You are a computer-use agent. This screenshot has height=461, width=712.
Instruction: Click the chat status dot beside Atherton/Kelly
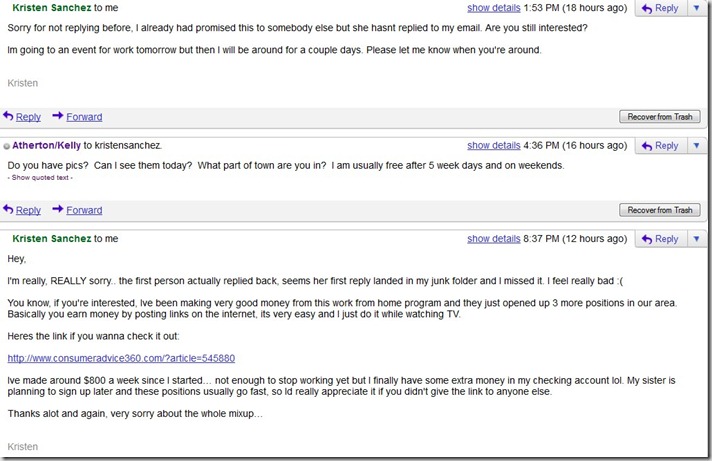click(x=7, y=147)
